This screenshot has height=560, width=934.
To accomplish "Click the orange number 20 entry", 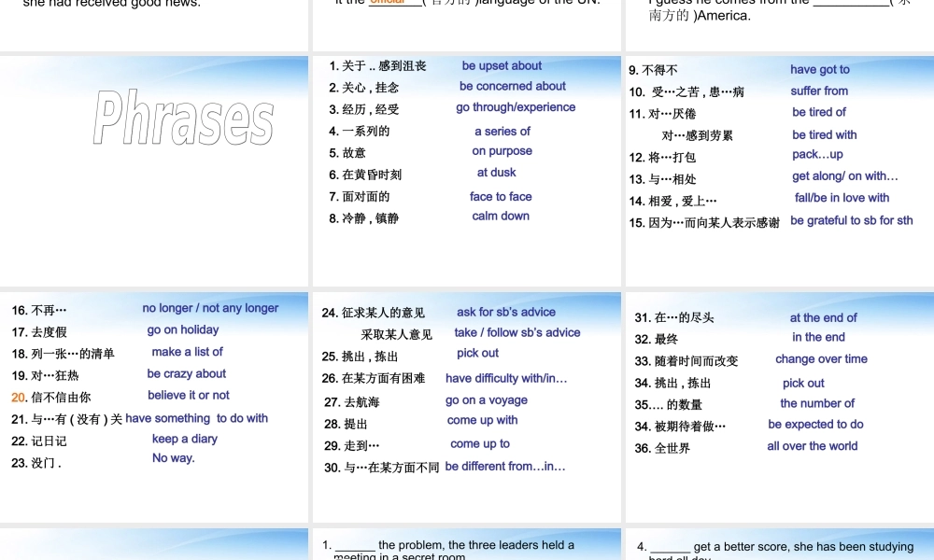I will coord(51,398).
